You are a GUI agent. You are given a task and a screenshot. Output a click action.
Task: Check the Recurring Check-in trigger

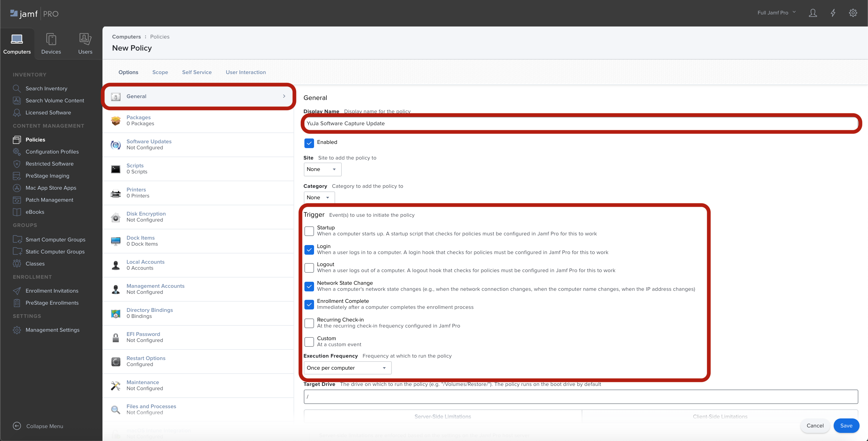click(x=309, y=323)
